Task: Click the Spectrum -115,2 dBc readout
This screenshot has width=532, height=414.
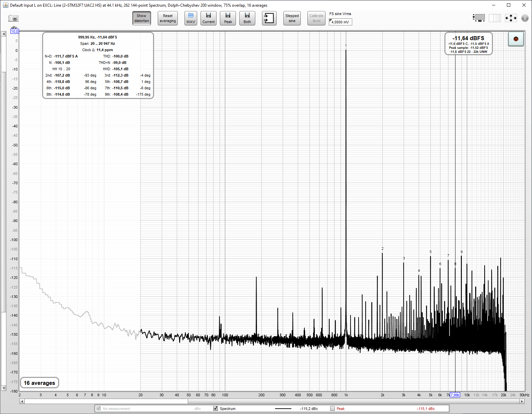Action: [309, 409]
